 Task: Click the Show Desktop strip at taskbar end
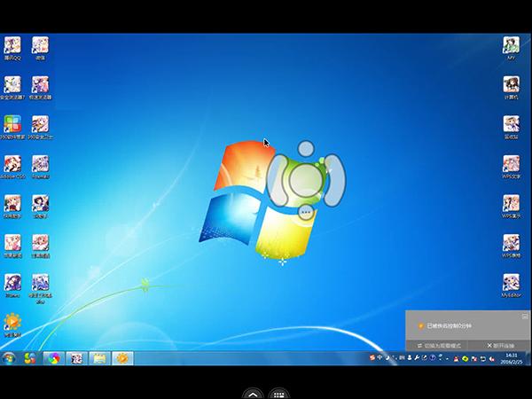tap(528, 358)
